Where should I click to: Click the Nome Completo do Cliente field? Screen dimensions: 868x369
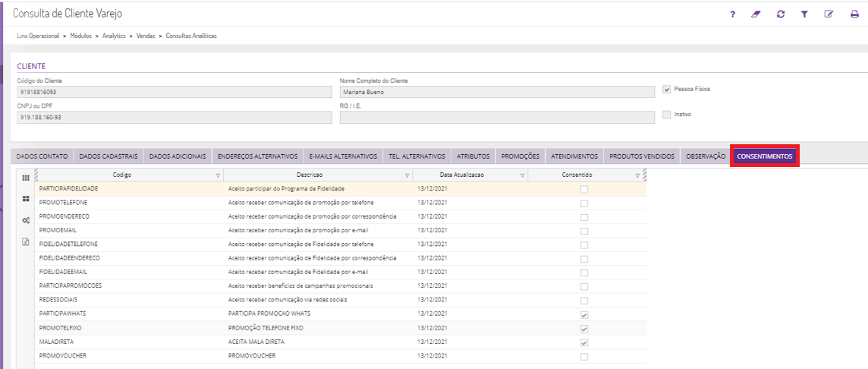pyautogui.click(x=496, y=92)
